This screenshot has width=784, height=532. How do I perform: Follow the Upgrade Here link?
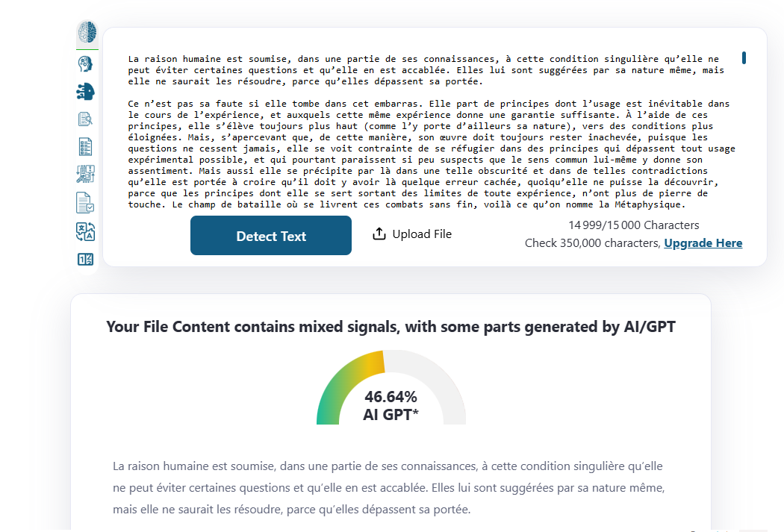click(x=703, y=243)
